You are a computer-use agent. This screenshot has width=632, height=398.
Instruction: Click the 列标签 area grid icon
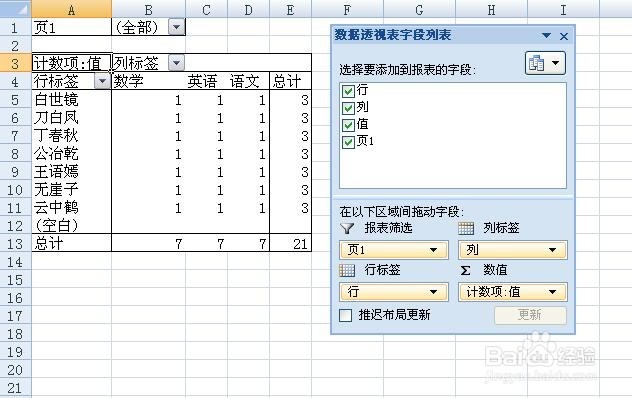click(466, 229)
